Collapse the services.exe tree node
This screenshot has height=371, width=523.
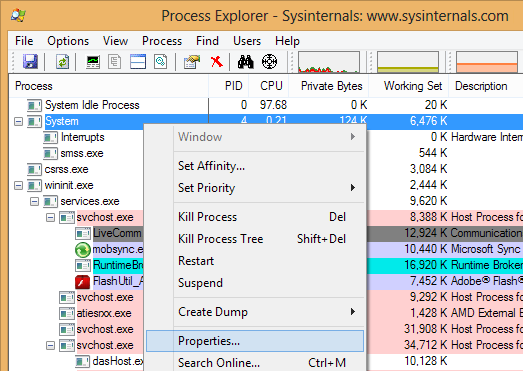click(x=34, y=202)
